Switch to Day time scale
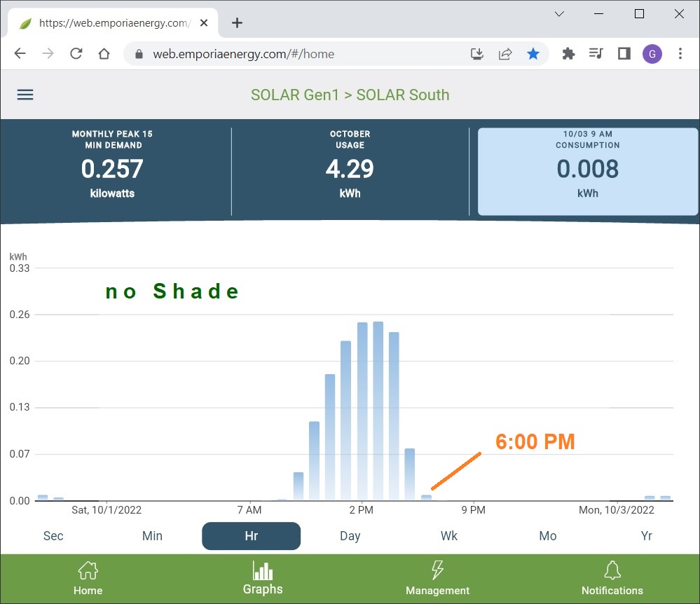This screenshot has width=700, height=604. pyautogui.click(x=350, y=536)
